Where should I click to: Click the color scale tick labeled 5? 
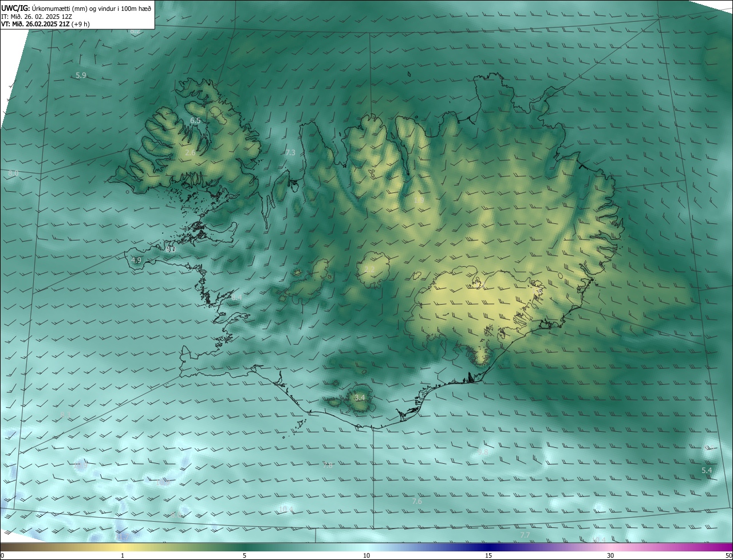(x=245, y=555)
